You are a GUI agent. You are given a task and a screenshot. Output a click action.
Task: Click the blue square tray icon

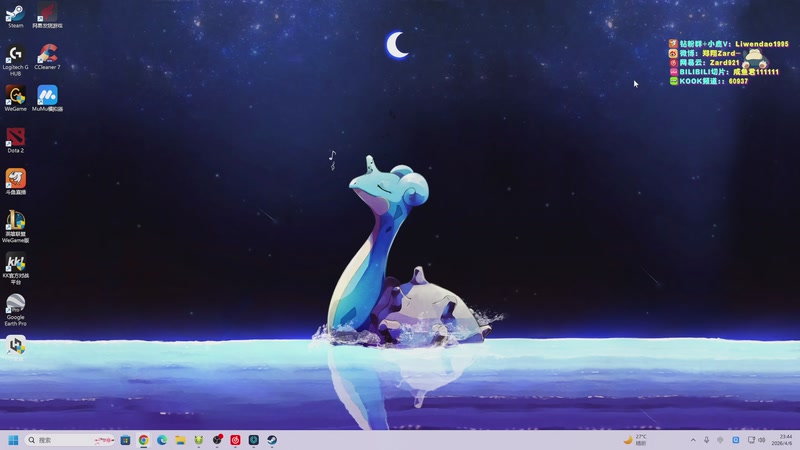(736, 440)
